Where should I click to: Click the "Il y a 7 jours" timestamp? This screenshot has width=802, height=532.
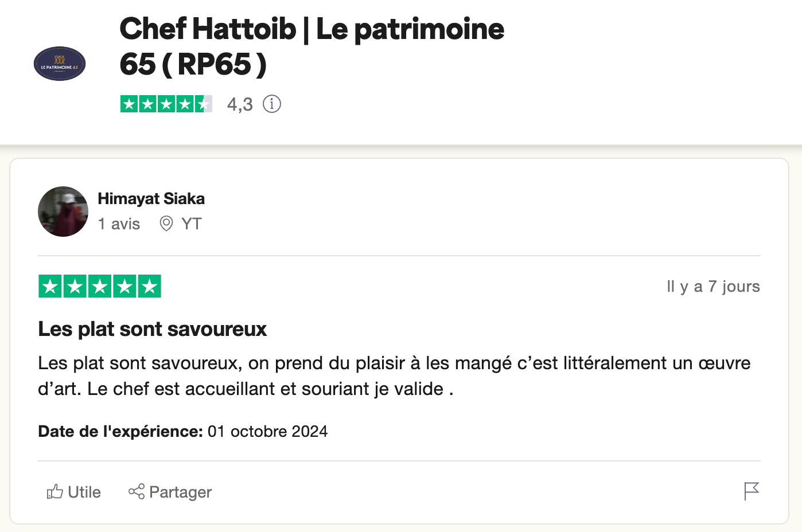713,286
